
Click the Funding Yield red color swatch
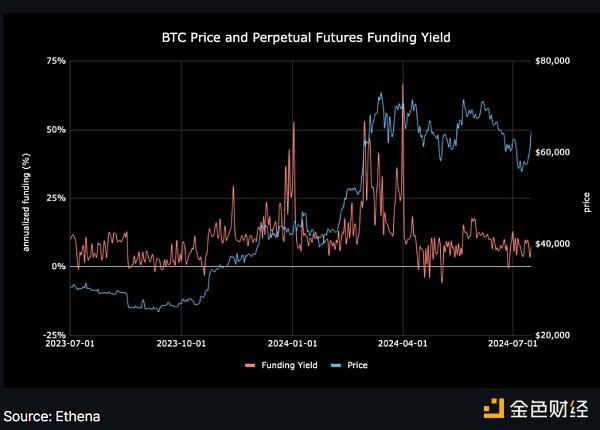point(250,366)
